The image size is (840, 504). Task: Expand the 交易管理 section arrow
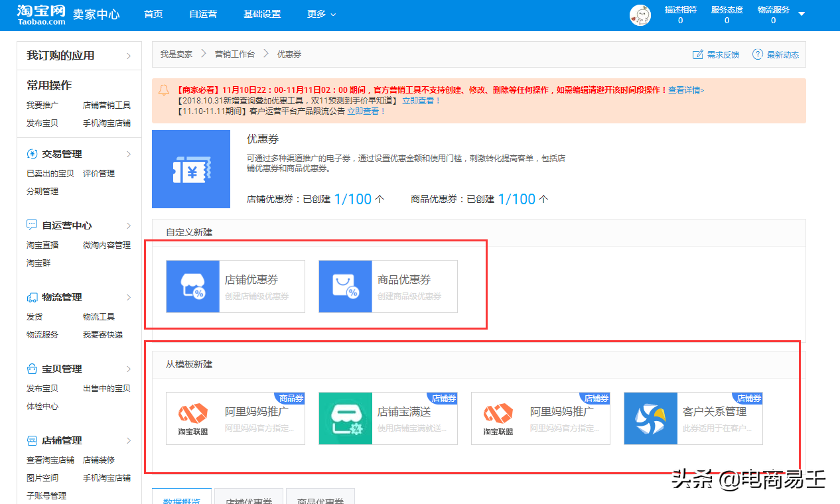[129, 154]
